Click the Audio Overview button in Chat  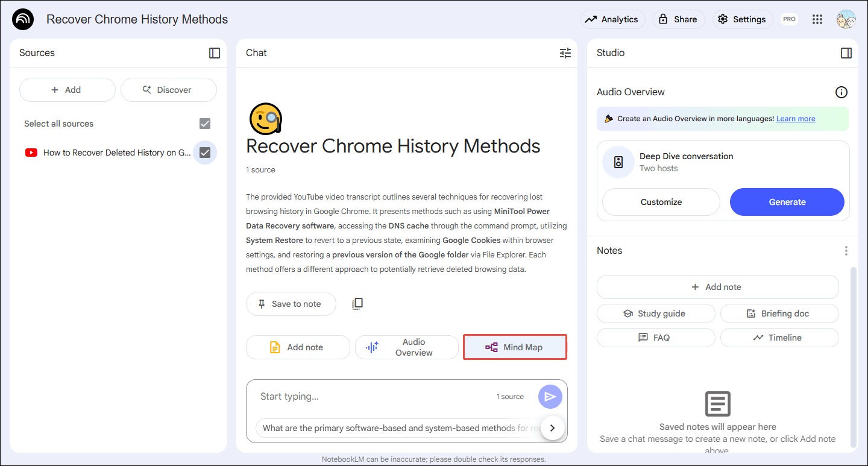[407, 347]
